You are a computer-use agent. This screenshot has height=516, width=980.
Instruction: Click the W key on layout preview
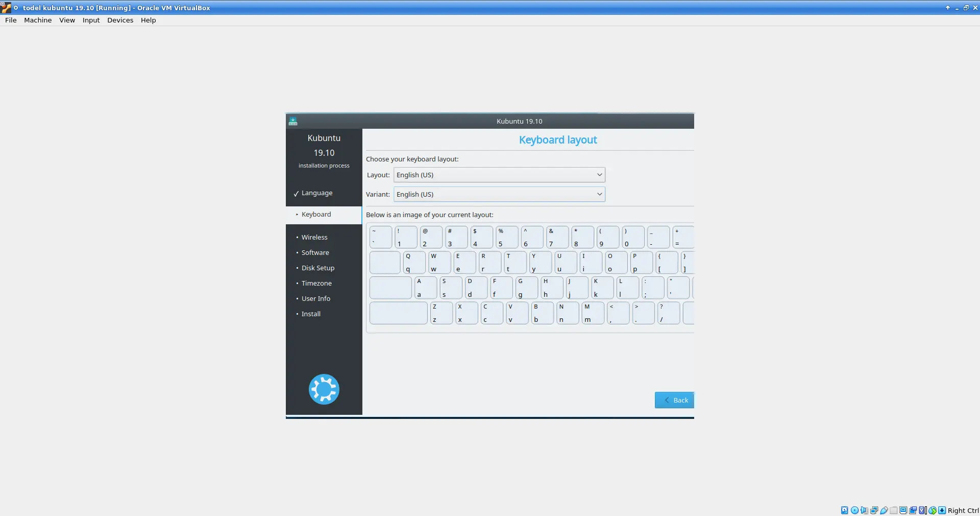(439, 263)
